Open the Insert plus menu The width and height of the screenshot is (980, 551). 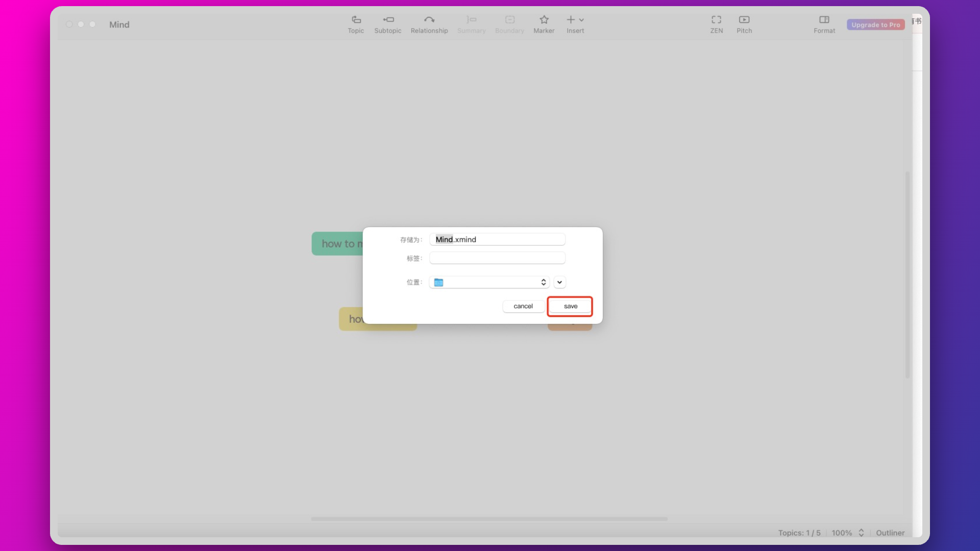click(575, 24)
